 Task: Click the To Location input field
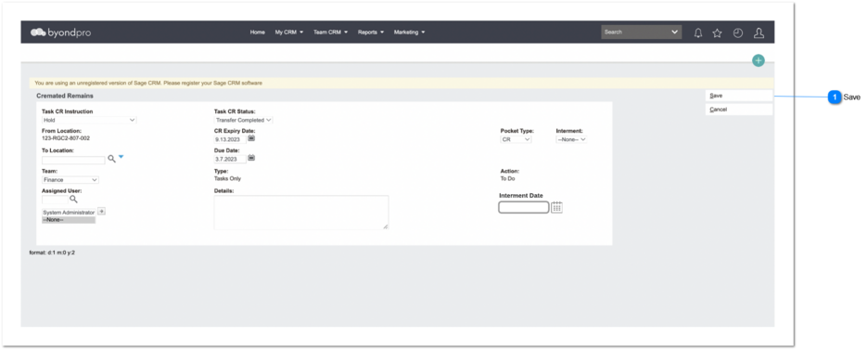click(73, 160)
